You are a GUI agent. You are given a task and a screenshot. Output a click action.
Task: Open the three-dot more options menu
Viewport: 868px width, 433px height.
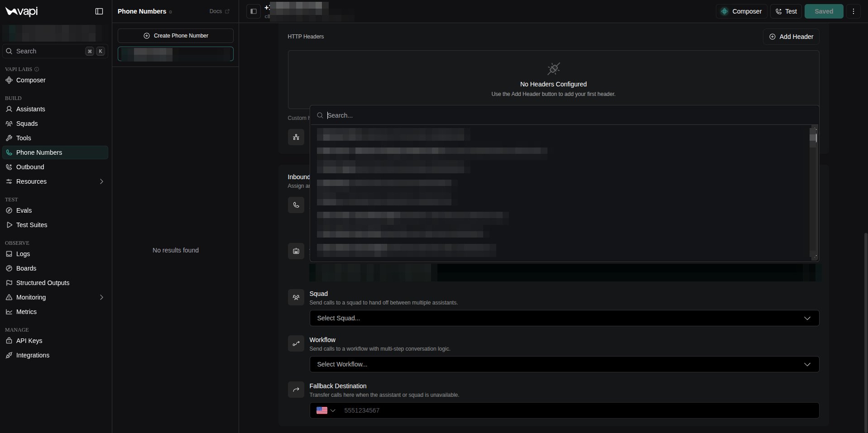854,11
